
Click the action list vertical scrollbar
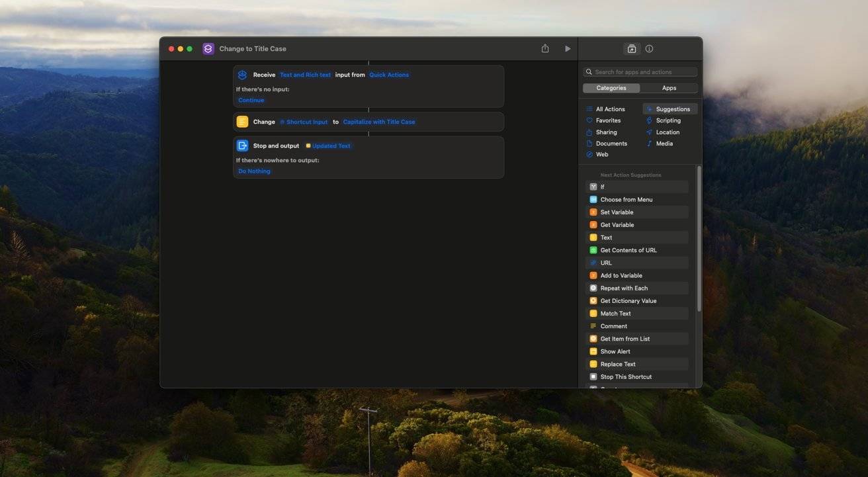[699, 238]
